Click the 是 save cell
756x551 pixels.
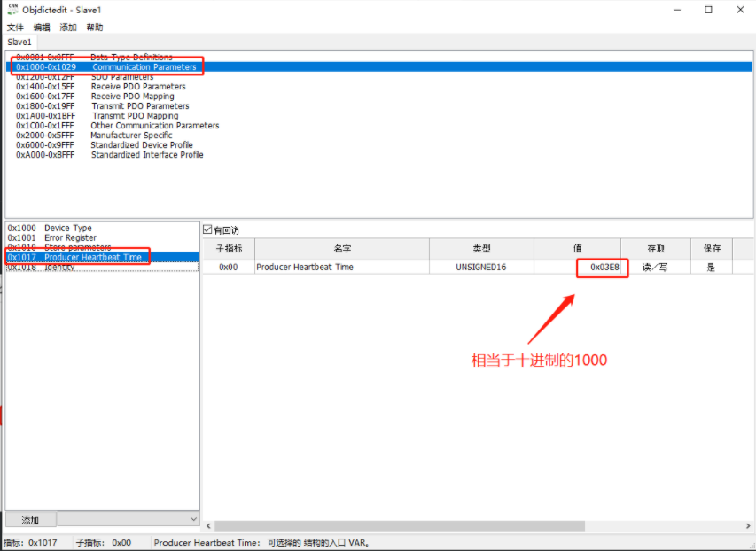[712, 267]
